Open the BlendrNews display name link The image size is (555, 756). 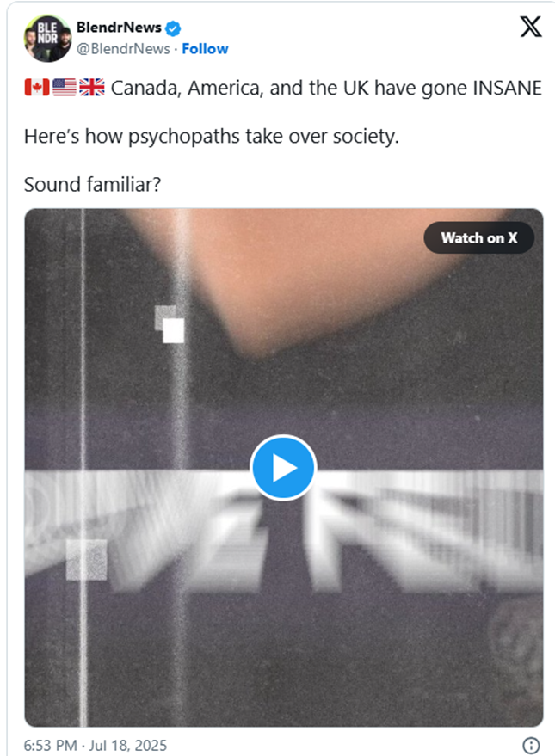tap(119, 28)
